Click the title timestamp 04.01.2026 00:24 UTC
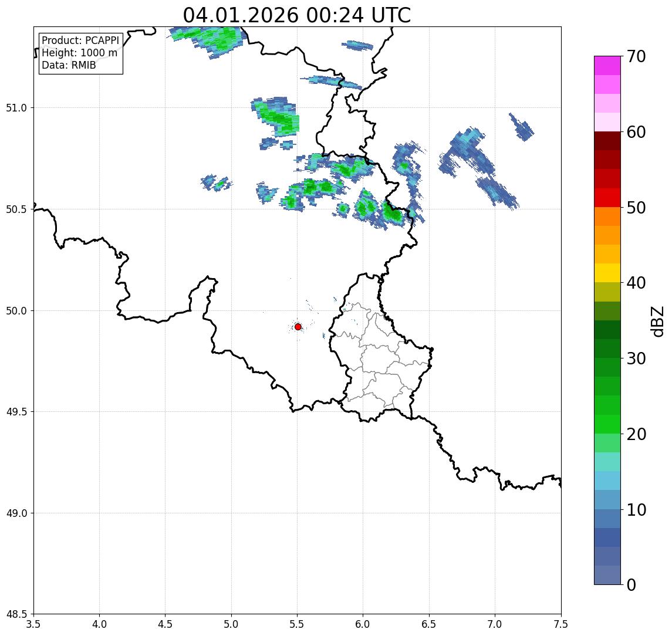 click(x=297, y=15)
